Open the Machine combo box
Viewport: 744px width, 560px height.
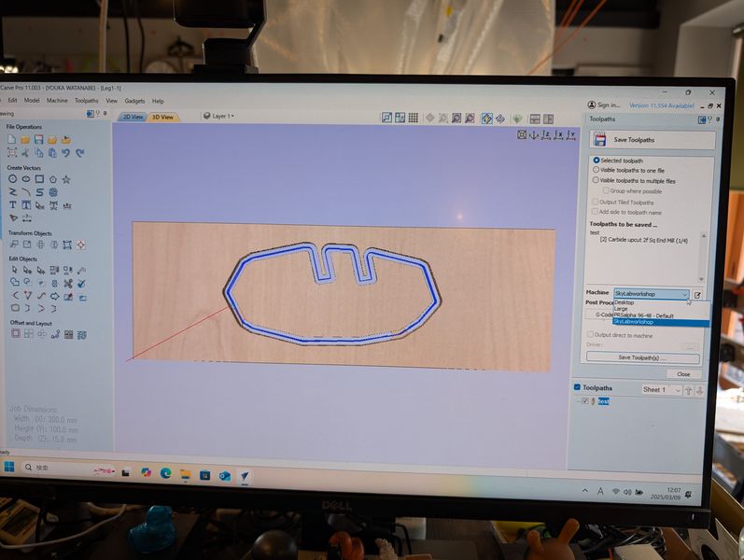click(652, 294)
